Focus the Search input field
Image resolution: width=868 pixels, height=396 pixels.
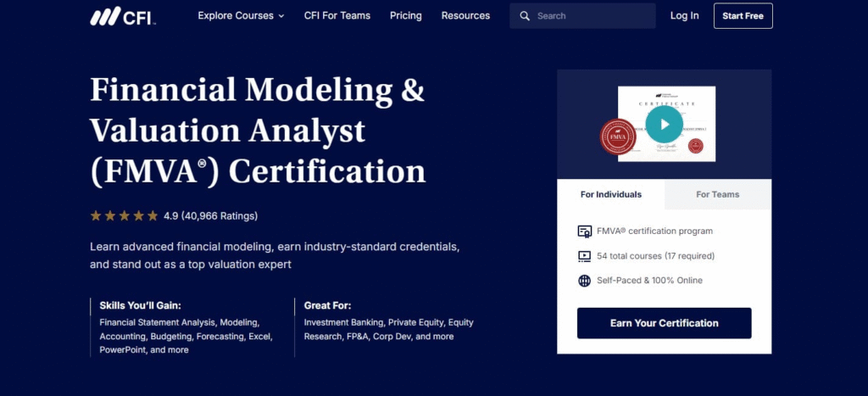[x=582, y=16]
